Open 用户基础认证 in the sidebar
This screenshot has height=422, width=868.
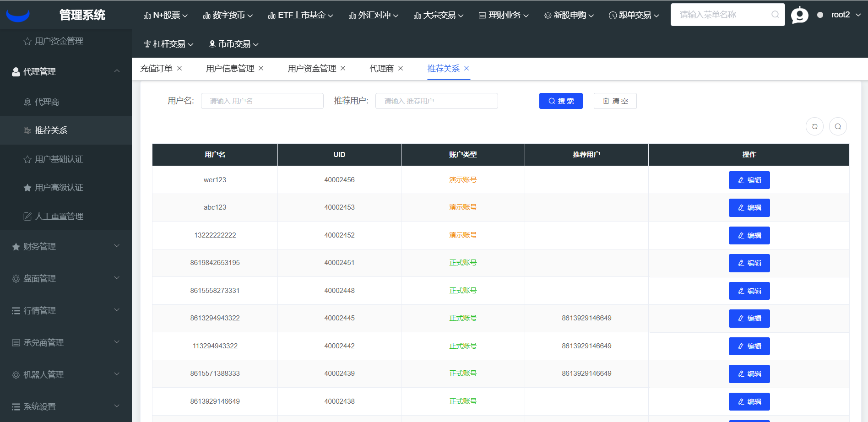pyautogui.click(x=66, y=159)
